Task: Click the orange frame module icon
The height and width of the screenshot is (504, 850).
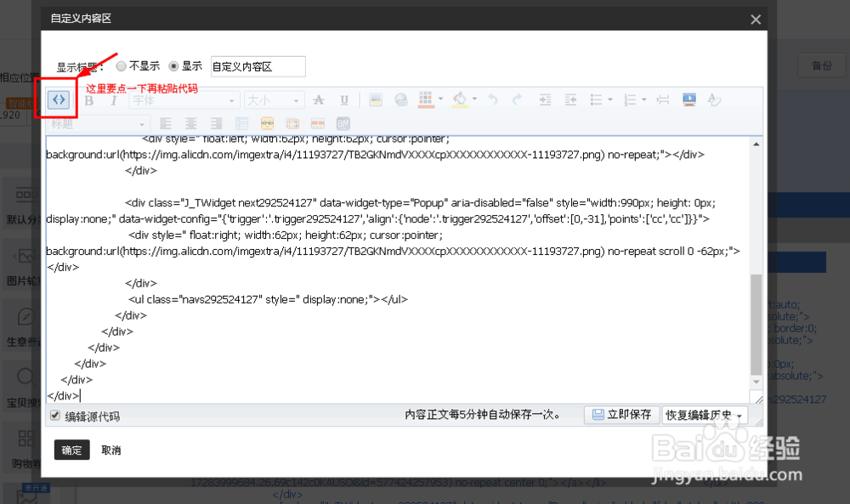Action: 292,123
